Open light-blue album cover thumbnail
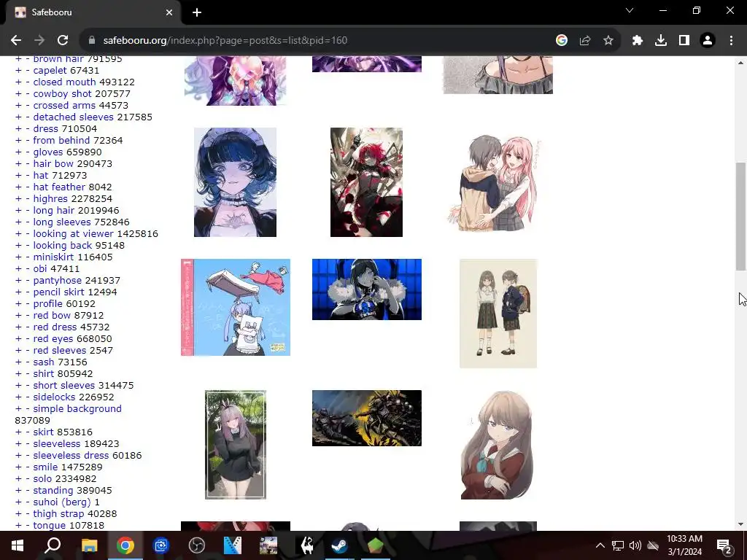 pos(236,308)
